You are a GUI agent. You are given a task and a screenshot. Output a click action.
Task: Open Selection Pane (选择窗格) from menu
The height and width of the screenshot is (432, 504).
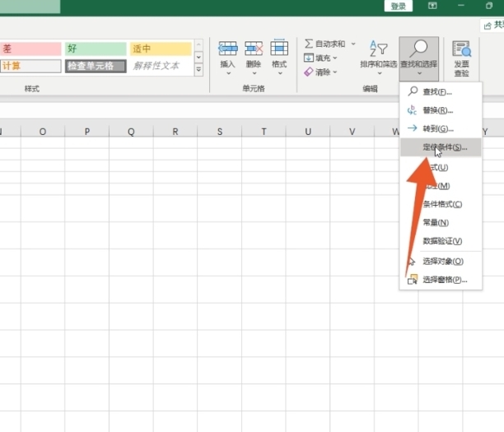(444, 280)
